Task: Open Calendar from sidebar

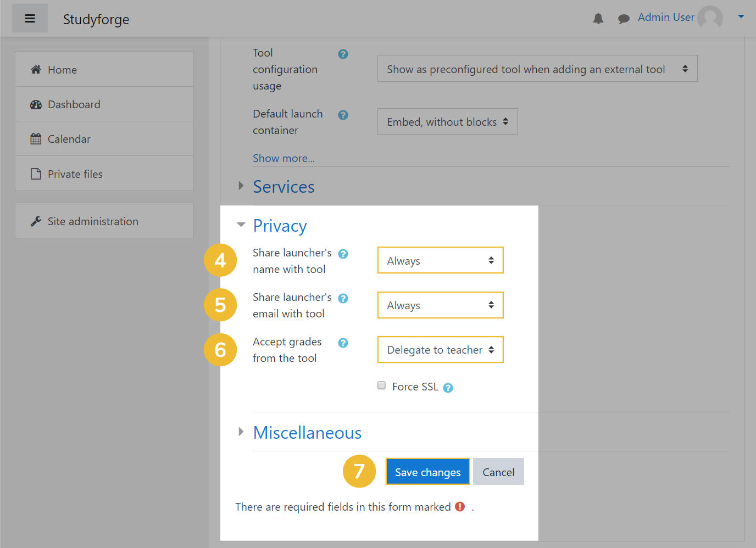Action: tap(104, 139)
